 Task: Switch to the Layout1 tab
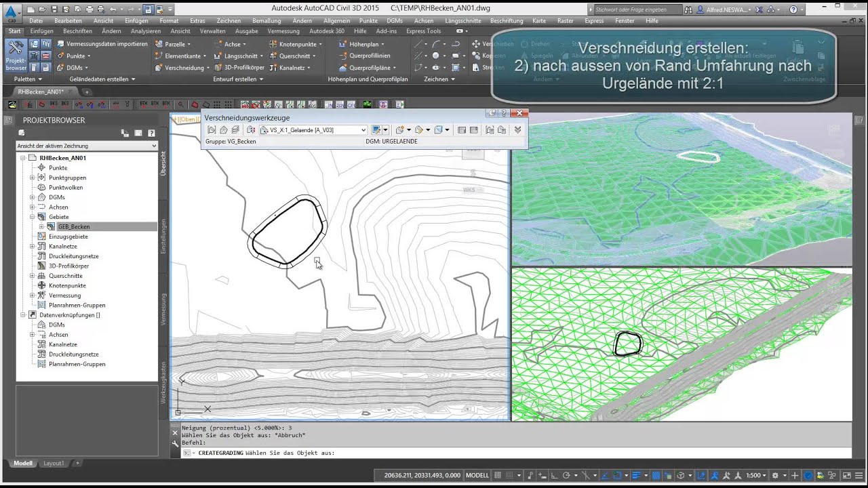pyautogui.click(x=54, y=464)
